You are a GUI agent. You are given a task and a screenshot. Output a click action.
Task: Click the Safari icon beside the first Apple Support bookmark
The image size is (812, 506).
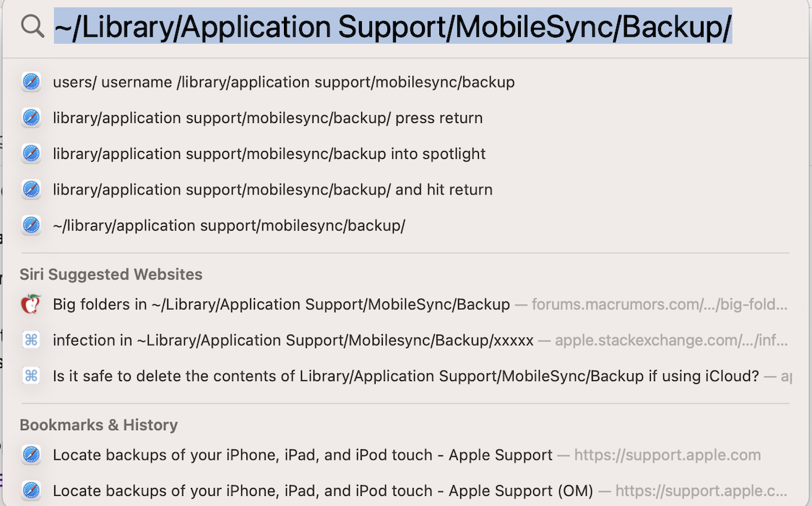(31, 455)
